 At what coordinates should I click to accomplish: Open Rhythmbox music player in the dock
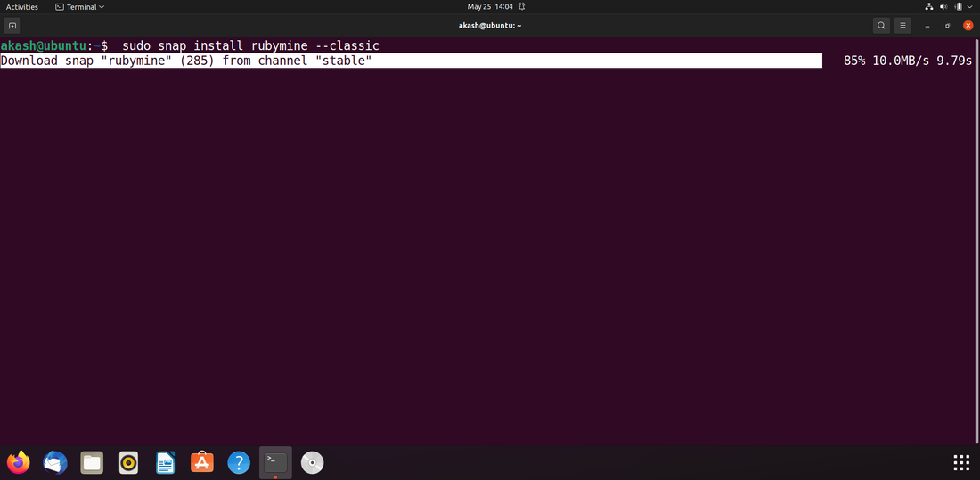pos(129,462)
